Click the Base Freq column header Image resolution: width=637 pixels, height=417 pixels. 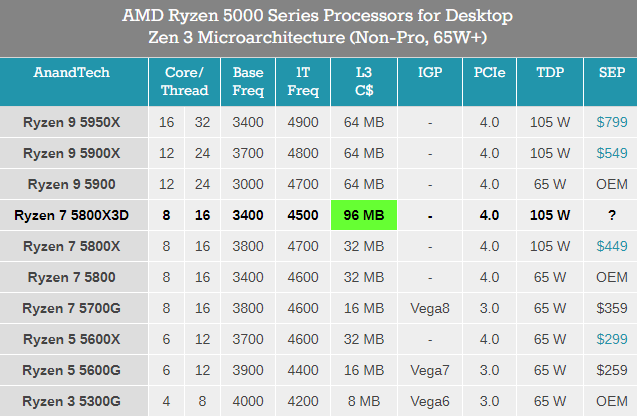click(x=248, y=81)
